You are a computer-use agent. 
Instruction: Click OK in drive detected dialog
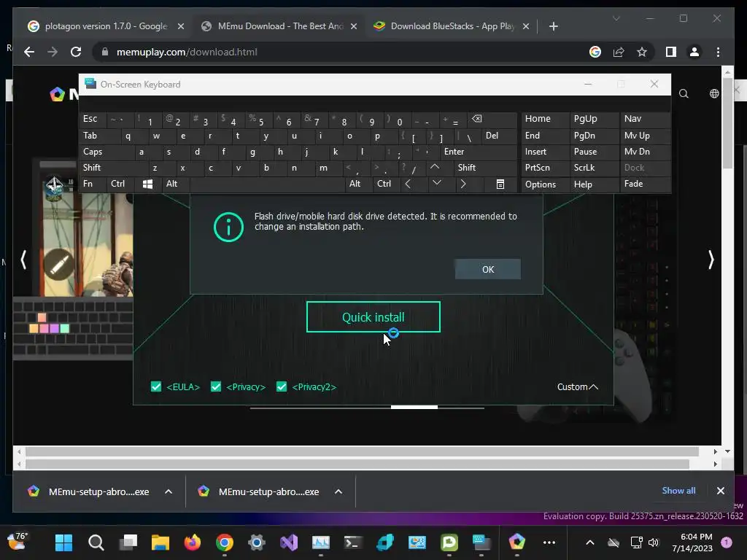pyautogui.click(x=488, y=270)
